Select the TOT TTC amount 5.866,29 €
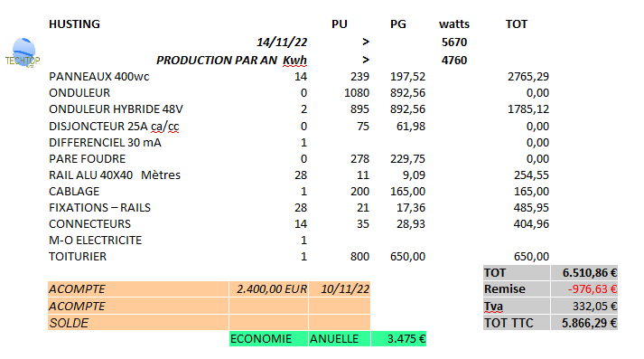The width and height of the screenshot is (644, 359). point(584,323)
